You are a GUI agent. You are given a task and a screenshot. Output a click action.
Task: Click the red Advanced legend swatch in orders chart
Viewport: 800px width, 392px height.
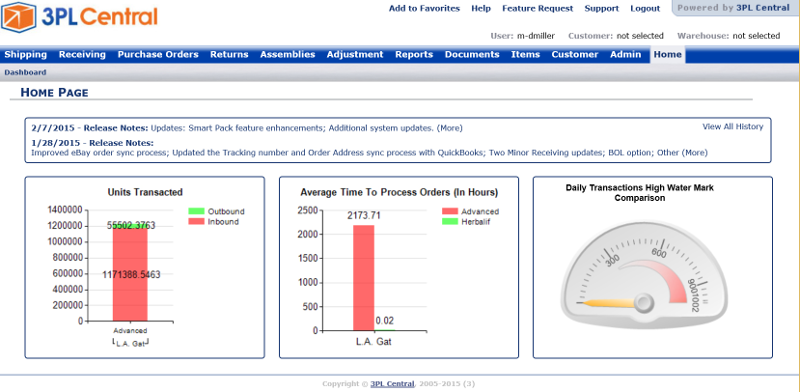[450, 211]
